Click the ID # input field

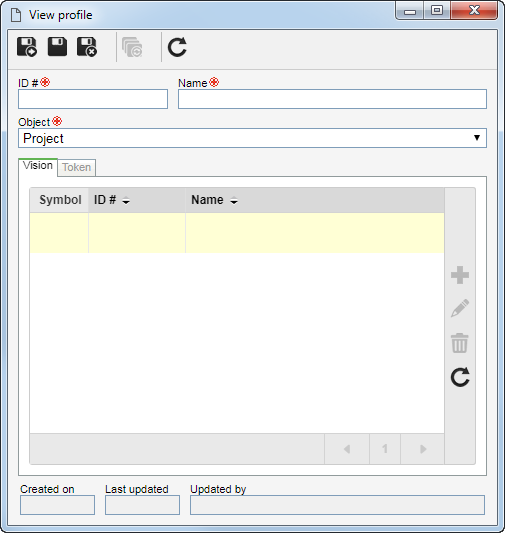tap(93, 99)
